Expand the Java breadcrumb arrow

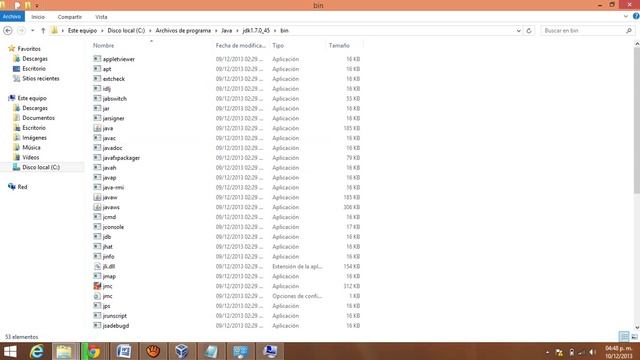(237, 31)
